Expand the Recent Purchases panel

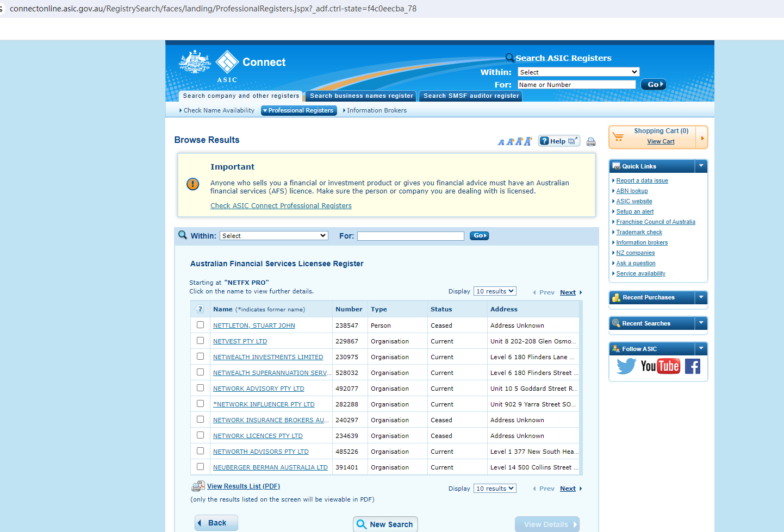pyautogui.click(x=701, y=297)
